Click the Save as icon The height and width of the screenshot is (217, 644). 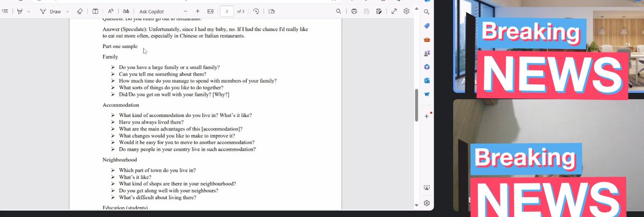point(379,11)
